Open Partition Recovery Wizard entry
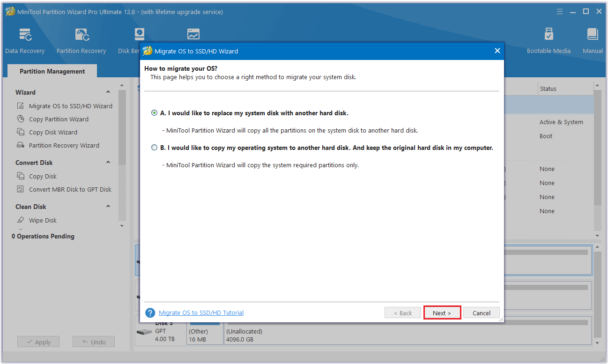Screen dimensions: 608x364 [x=64, y=145]
